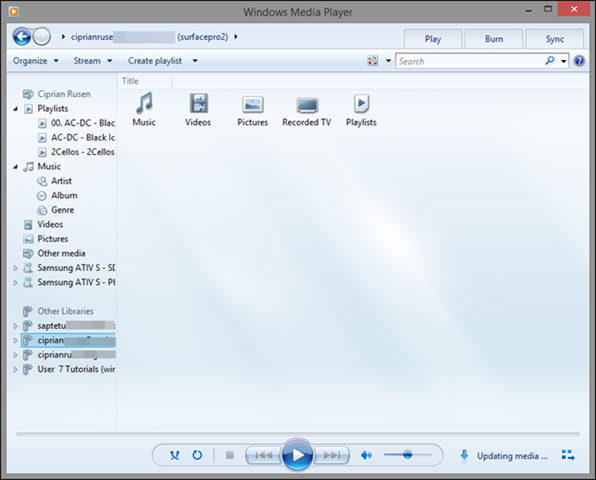596x480 pixels.
Task: Open the Stream menu
Action: (x=93, y=61)
